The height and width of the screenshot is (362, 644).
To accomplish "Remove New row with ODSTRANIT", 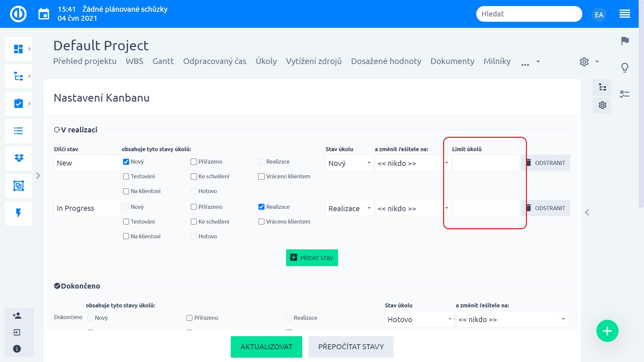I will click(x=545, y=163).
